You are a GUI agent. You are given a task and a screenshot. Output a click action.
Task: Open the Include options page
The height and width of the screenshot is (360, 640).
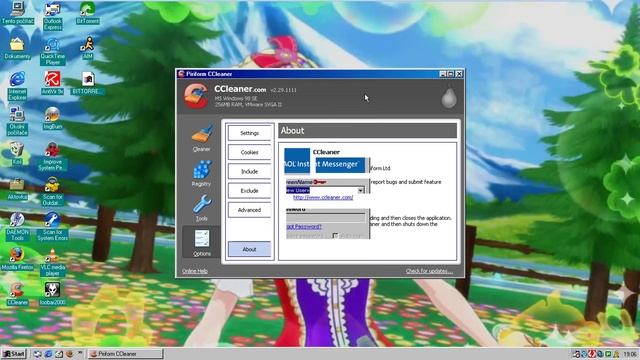tap(249, 171)
